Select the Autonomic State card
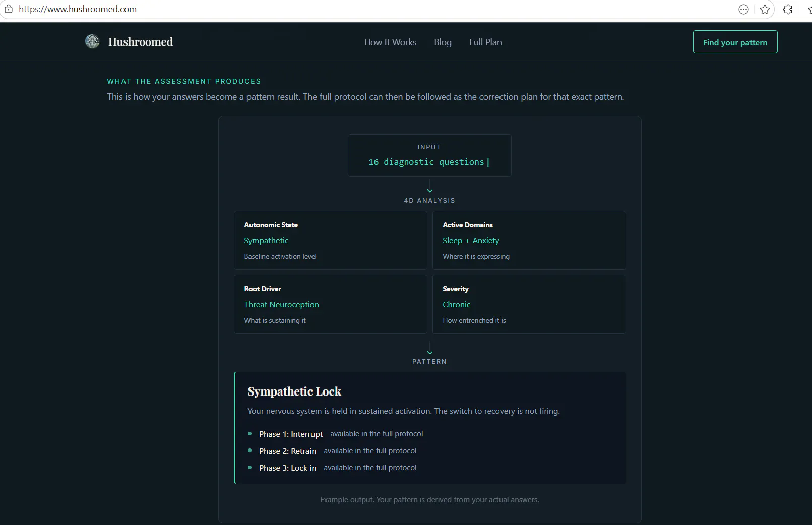Image resolution: width=812 pixels, height=525 pixels. click(331, 240)
